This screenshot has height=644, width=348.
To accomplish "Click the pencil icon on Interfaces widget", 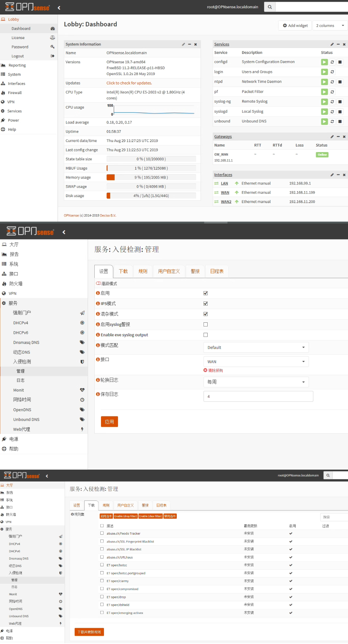I will coord(332,175).
